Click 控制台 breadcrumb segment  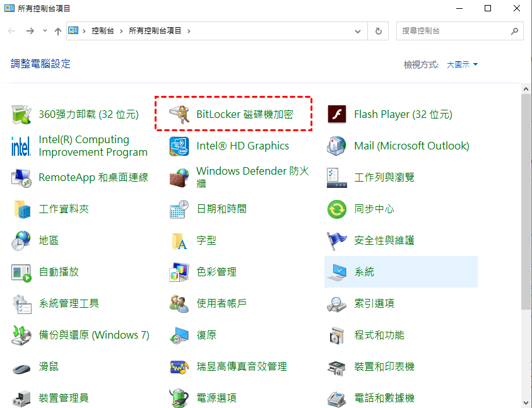tap(103, 31)
